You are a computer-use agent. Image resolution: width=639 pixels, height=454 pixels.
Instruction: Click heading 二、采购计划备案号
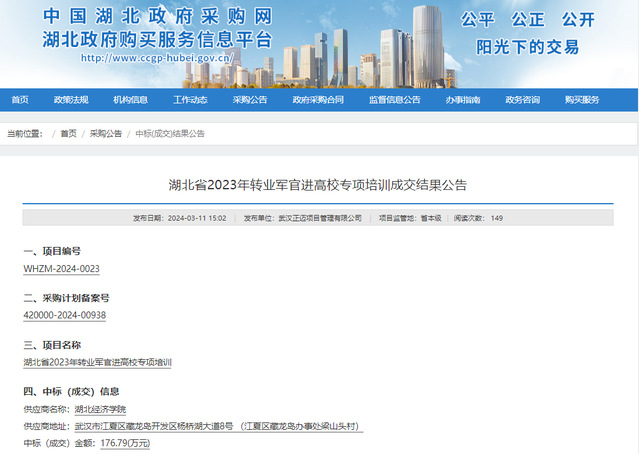[66, 298]
